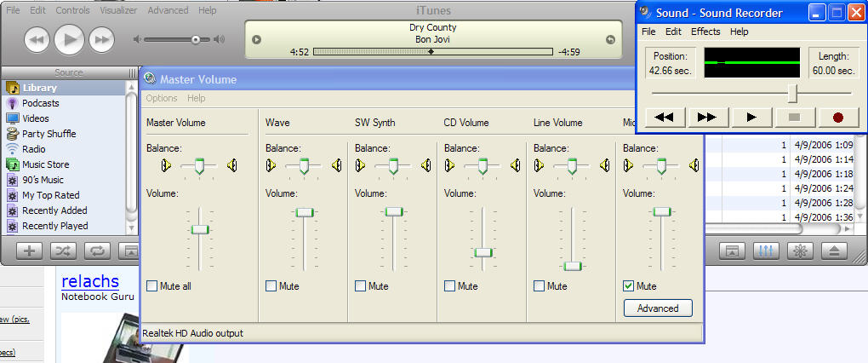Click the Wave volume slider thumb
Image resolution: width=868 pixels, height=363 pixels.
point(305,212)
